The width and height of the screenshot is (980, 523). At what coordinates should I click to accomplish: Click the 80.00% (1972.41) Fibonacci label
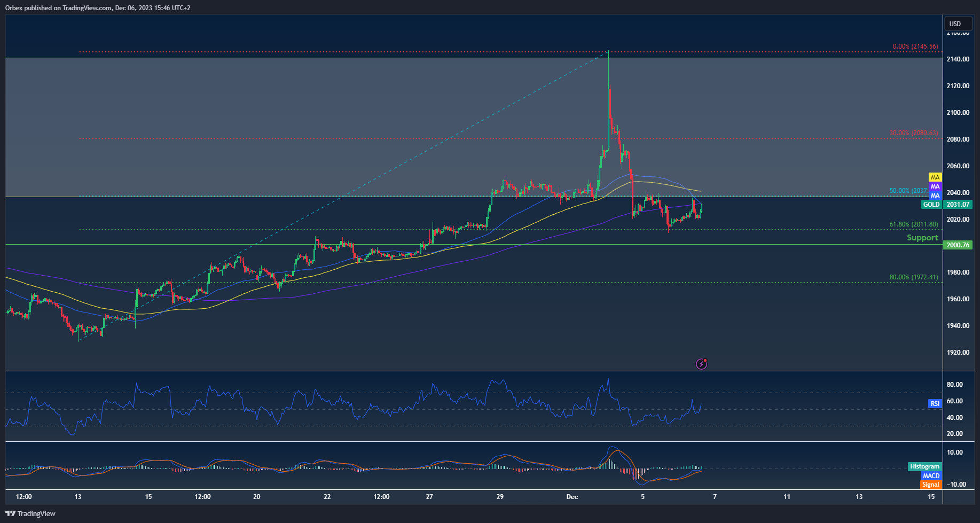coord(913,277)
